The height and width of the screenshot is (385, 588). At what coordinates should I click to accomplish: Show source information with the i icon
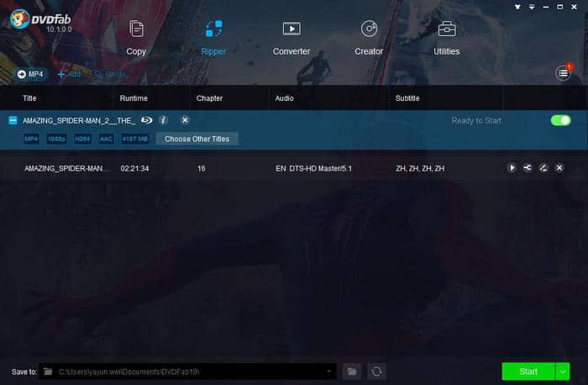pyautogui.click(x=163, y=120)
